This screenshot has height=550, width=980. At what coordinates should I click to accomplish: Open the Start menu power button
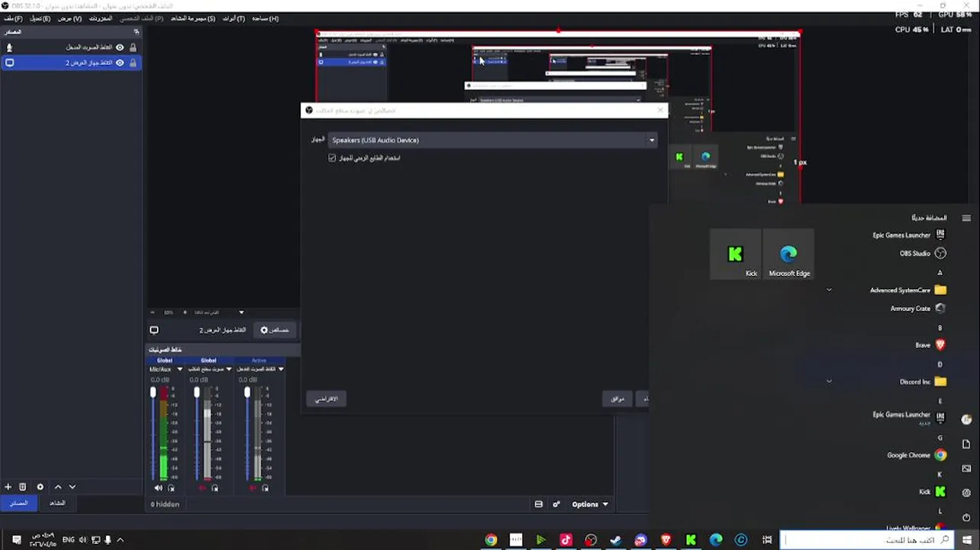(x=966, y=517)
